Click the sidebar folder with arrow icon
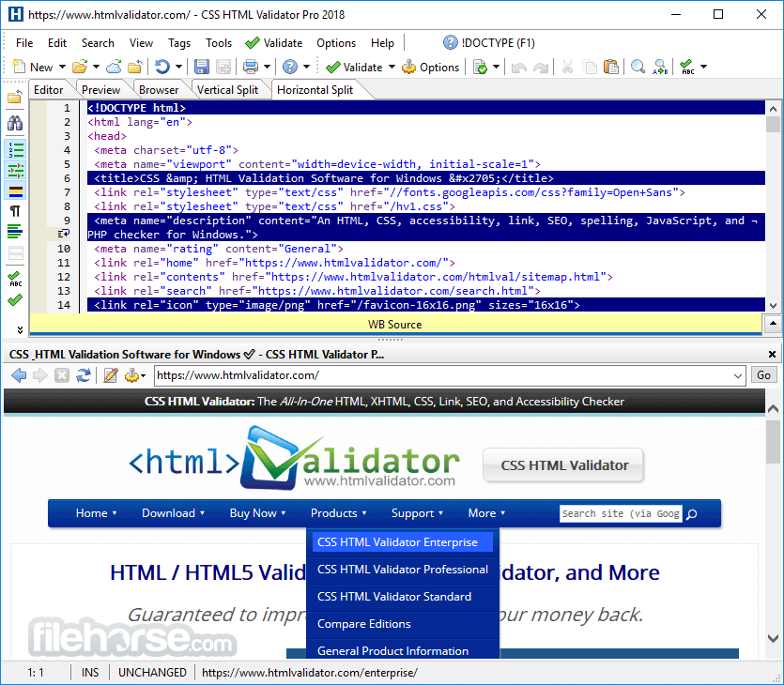Screen dimensions: 784x685 point(15,96)
